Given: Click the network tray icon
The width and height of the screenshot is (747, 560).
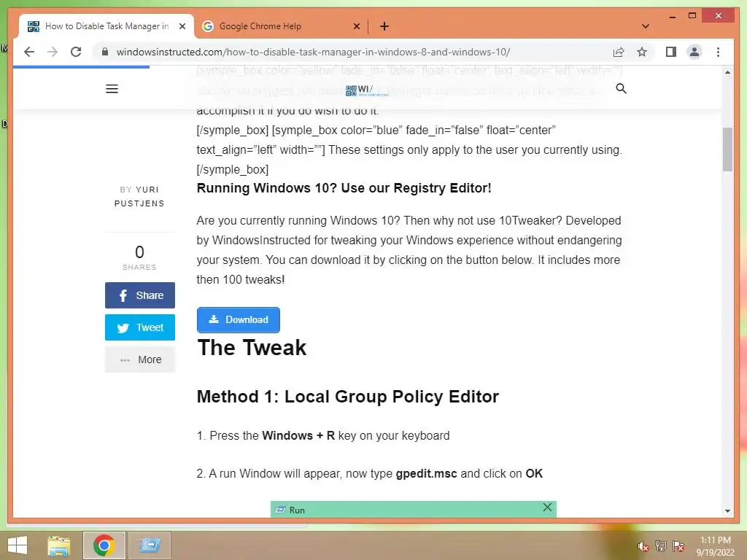Looking at the screenshot, I should point(661,546).
